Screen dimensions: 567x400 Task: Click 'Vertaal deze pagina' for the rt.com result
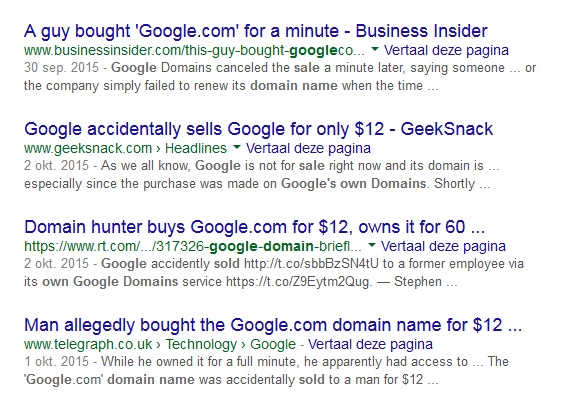(443, 246)
